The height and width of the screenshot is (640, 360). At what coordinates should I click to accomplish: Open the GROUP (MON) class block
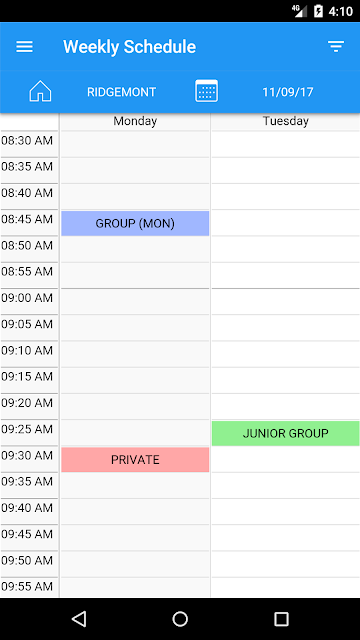click(135, 223)
